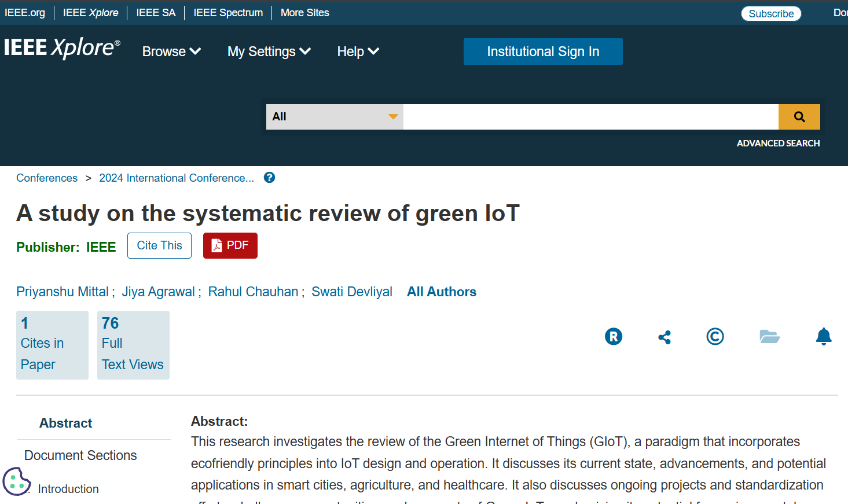Open the 76 Full Text Views metric
The image size is (848, 504).
pyautogui.click(x=133, y=345)
